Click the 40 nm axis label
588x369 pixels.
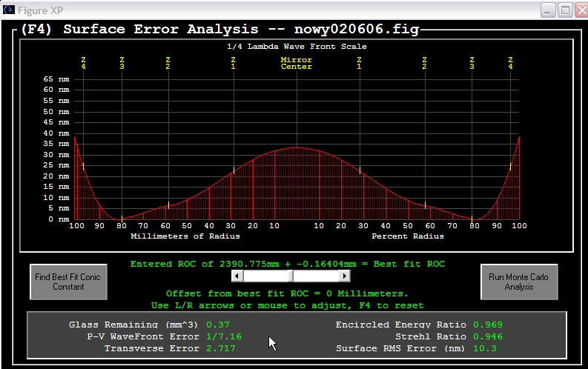[56, 133]
